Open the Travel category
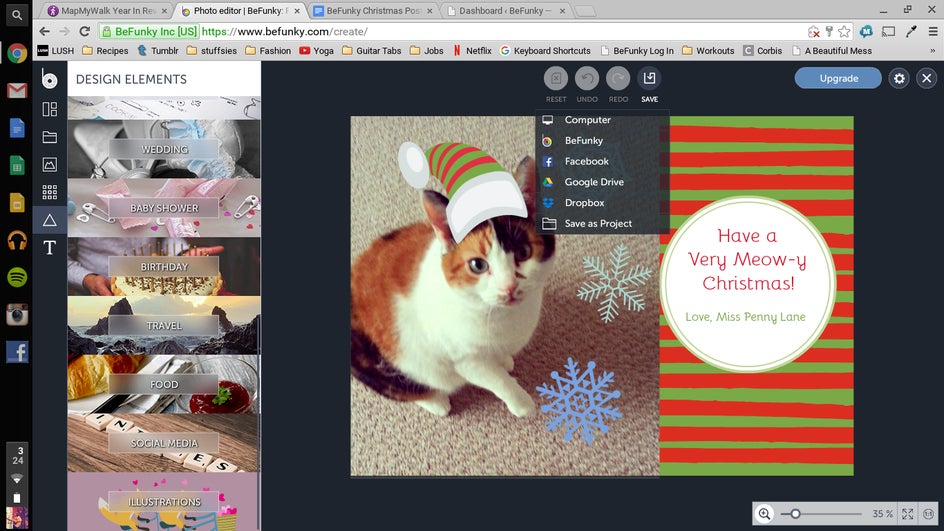 pyautogui.click(x=164, y=325)
